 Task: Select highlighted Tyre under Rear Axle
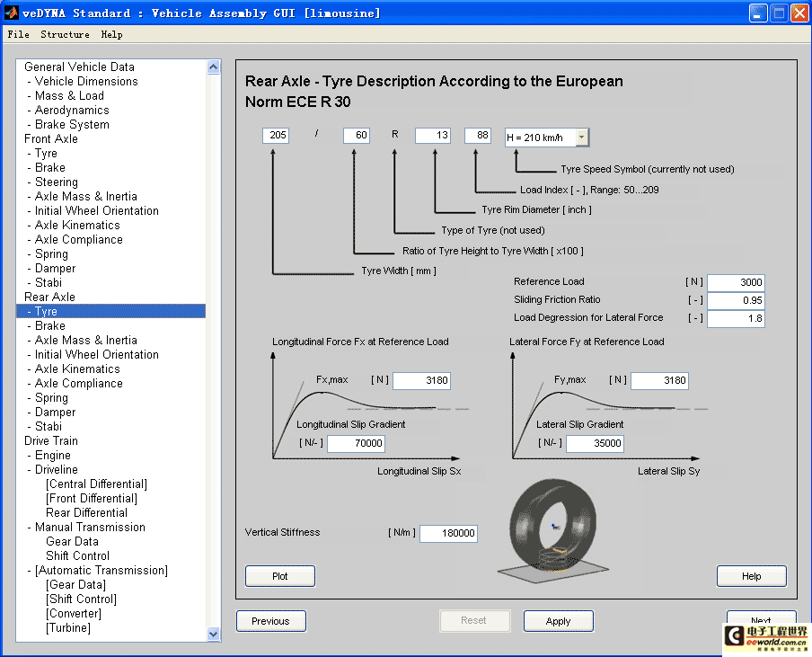[x=110, y=311]
